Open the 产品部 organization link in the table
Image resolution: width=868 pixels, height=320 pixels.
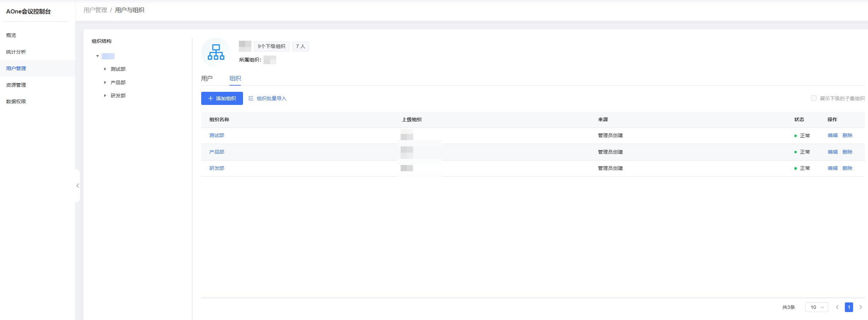pos(217,152)
